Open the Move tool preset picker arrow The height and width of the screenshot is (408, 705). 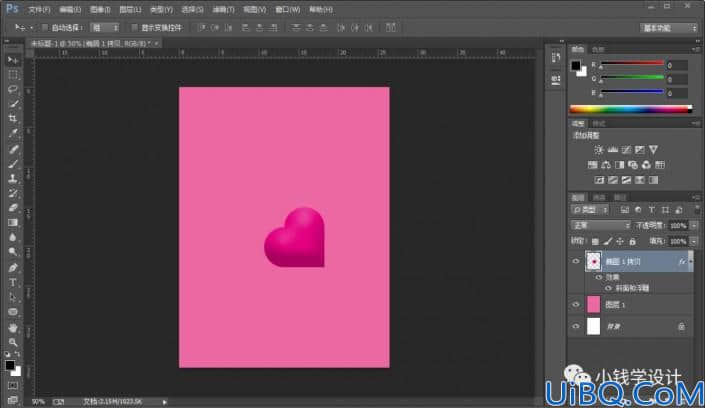pyautogui.click(x=31, y=28)
